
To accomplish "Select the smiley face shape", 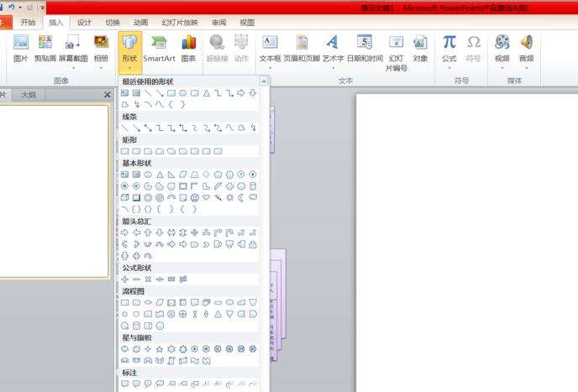I will click(x=194, y=197).
